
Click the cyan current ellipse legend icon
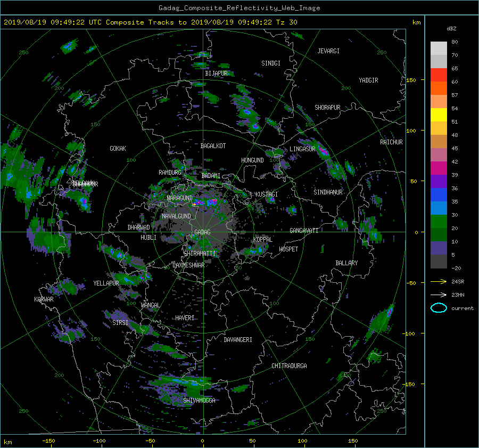[x=439, y=308]
